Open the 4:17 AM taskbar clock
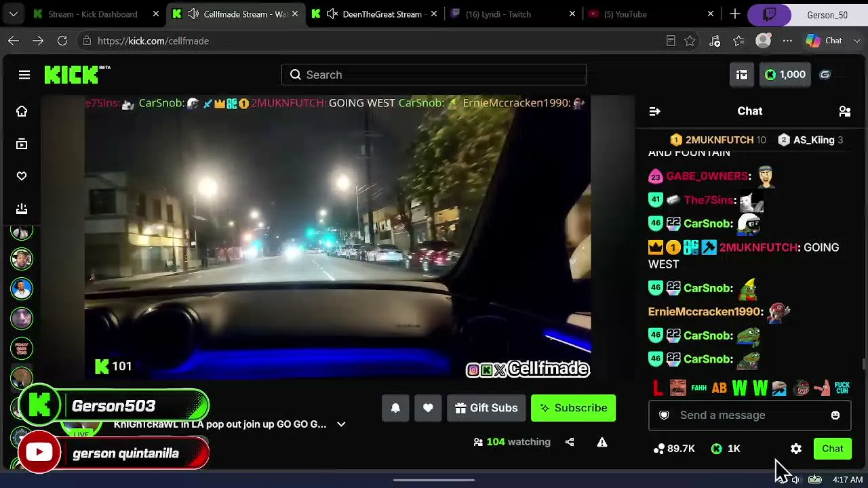Screen dimensions: 868x488 [x=848, y=480]
